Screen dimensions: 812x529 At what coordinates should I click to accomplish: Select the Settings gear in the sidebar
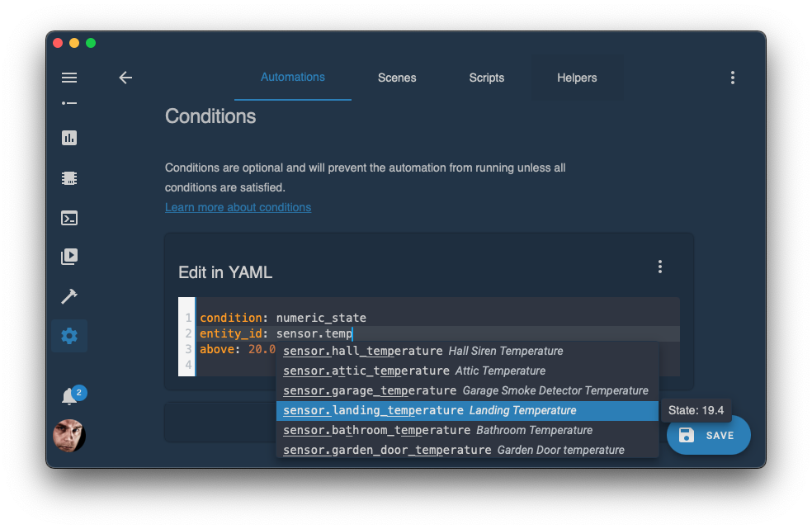(x=69, y=336)
